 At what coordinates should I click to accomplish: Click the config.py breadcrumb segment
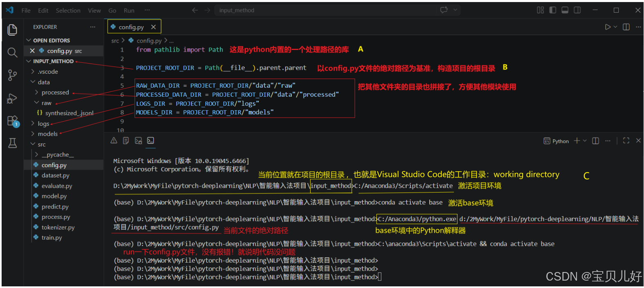pyautogui.click(x=149, y=41)
